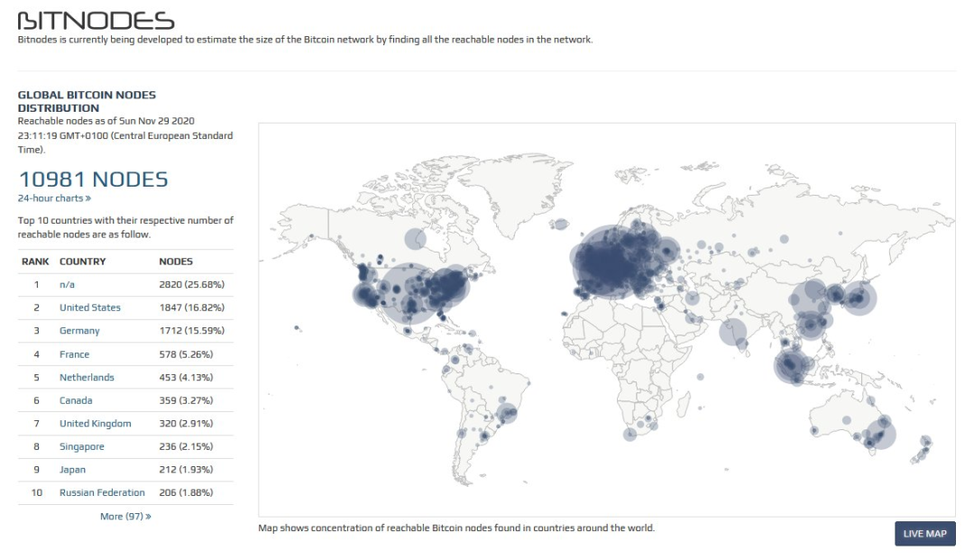Click the 453 (4.13%) nodes cell
974x560 pixels.
point(187,377)
